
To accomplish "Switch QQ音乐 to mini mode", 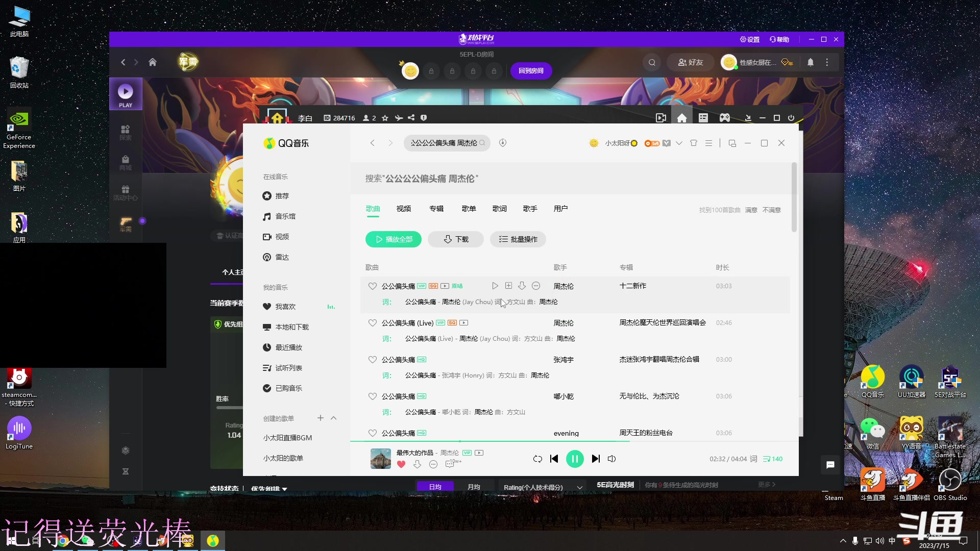I will (732, 143).
